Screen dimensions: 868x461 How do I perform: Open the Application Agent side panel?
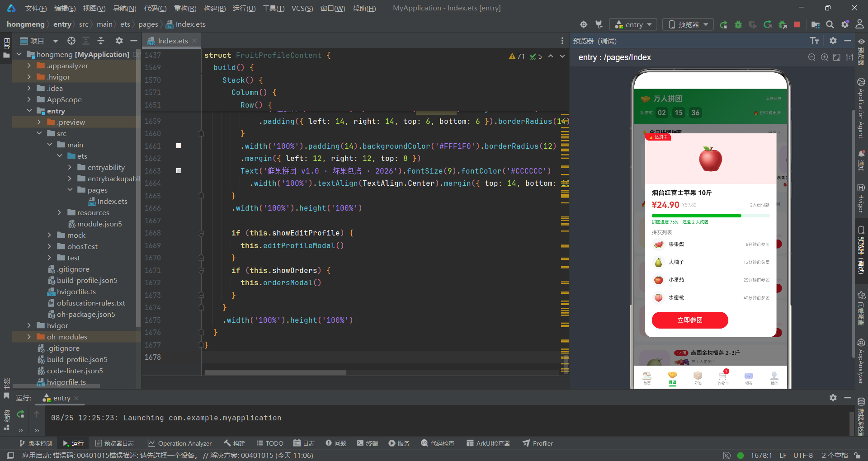861,108
